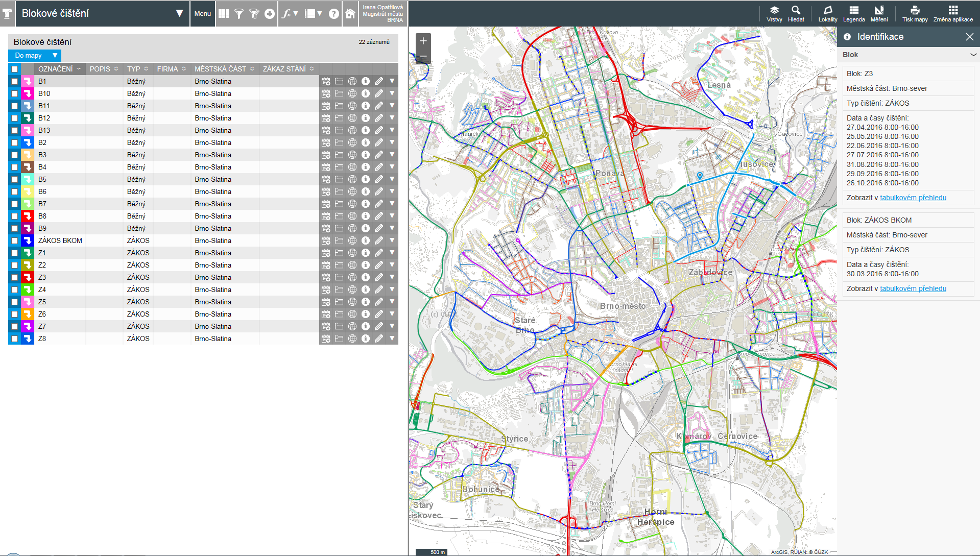980x556 pixels.
Task: Check the checkbox for row ZÁKOS BKOM
Action: tap(14, 240)
